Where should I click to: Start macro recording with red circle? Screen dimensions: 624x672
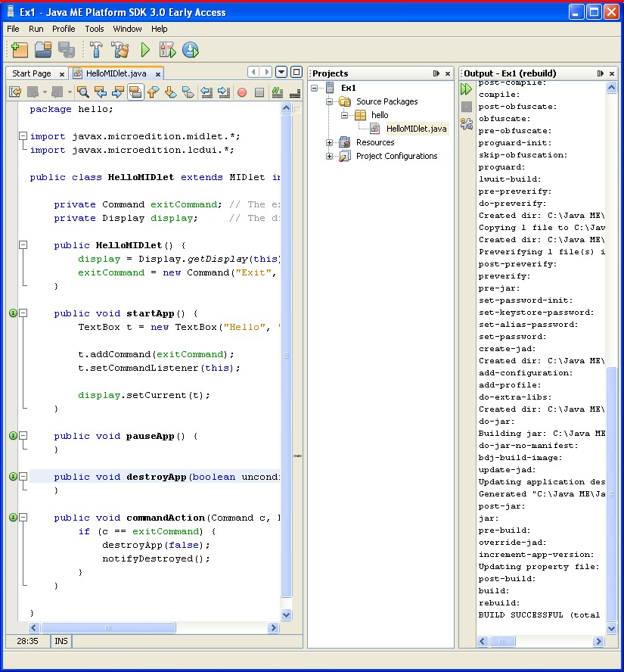pos(242,92)
